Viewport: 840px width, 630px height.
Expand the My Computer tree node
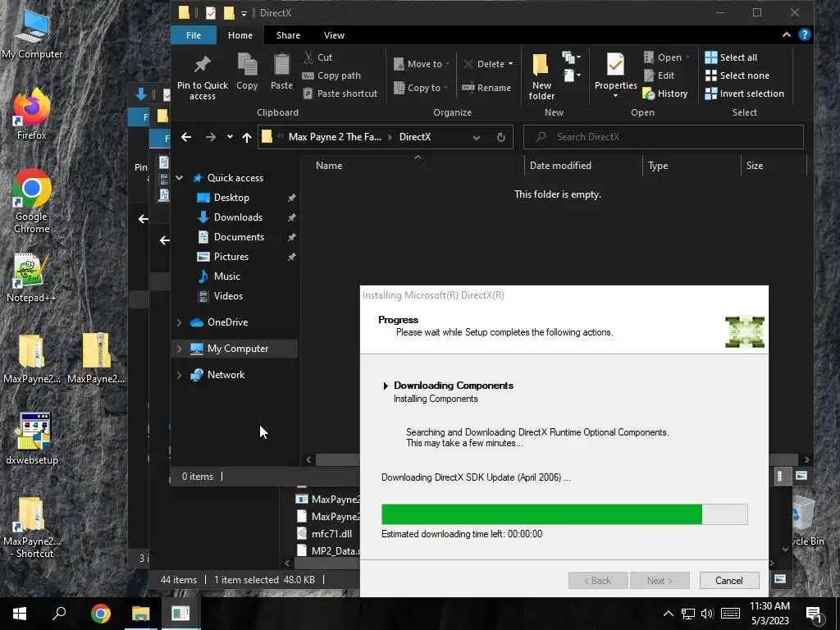click(x=180, y=348)
